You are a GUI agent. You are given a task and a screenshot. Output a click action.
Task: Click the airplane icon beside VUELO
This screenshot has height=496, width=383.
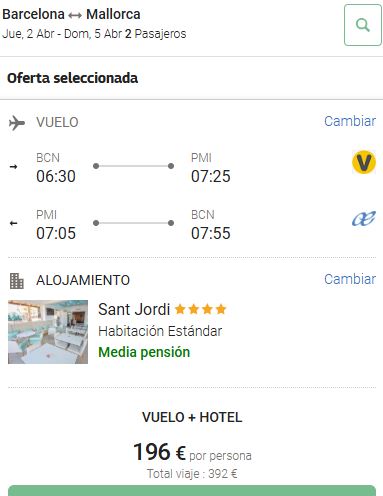[x=17, y=123]
